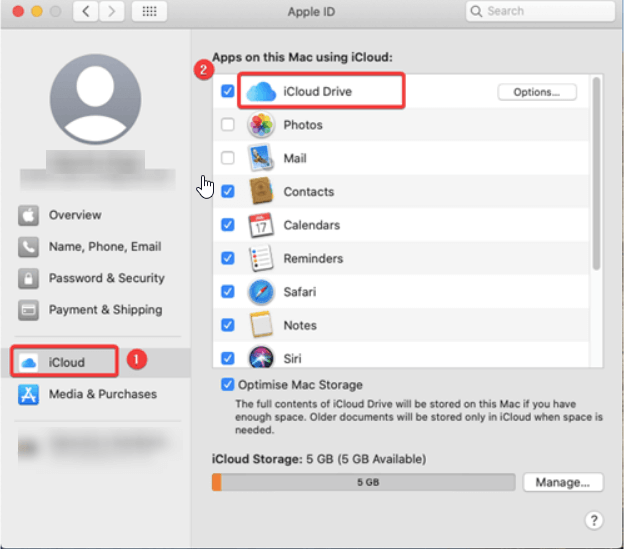
Task: Click the Calendars label
Action: pyautogui.click(x=312, y=225)
